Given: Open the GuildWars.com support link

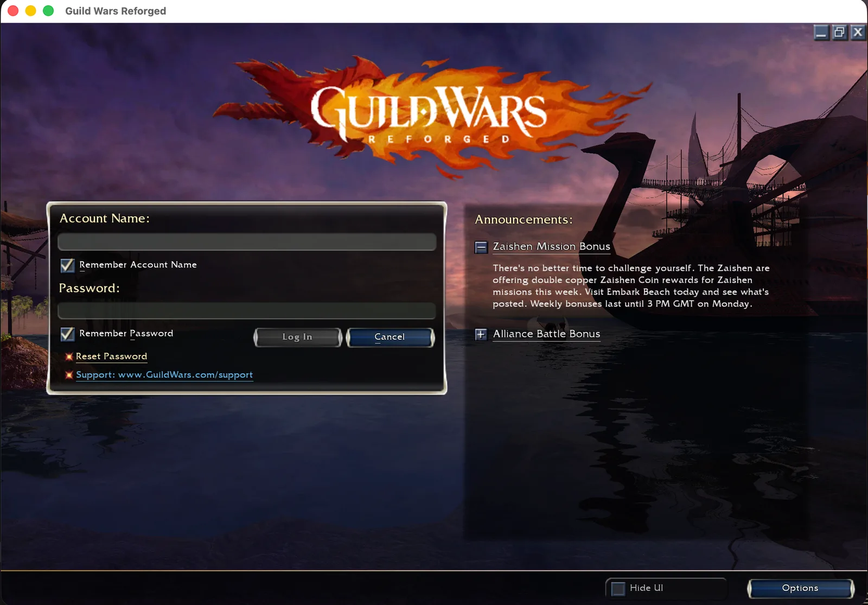Looking at the screenshot, I should pyautogui.click(x=164, y=375).
